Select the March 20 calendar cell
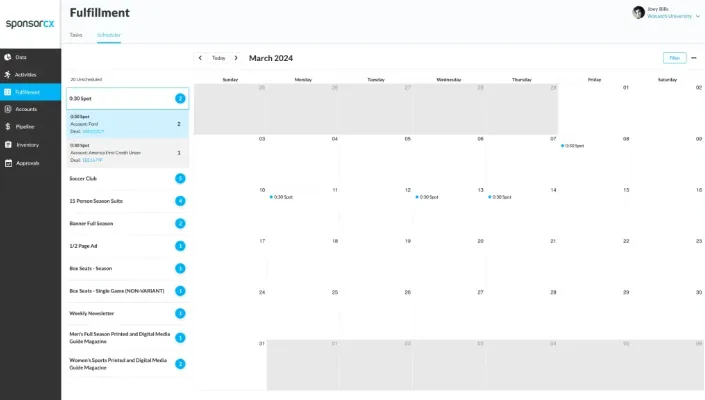Screen dimensions: 705x400 [449, 262]
